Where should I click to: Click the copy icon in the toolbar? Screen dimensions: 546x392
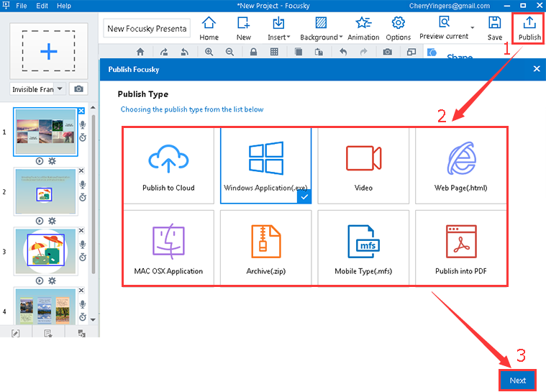point(299,52)
